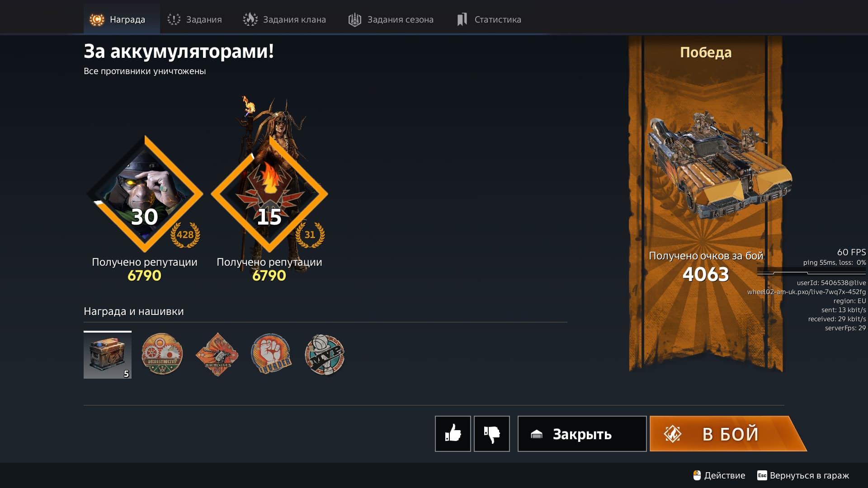Switch to the Статистика tab
The height and width of the screenshot is (488, 868).
click(x=489, y=19)
